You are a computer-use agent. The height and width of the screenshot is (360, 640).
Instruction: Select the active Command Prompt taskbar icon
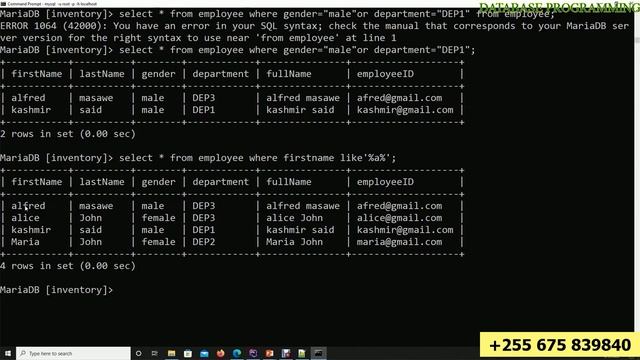tap(318, 353)
